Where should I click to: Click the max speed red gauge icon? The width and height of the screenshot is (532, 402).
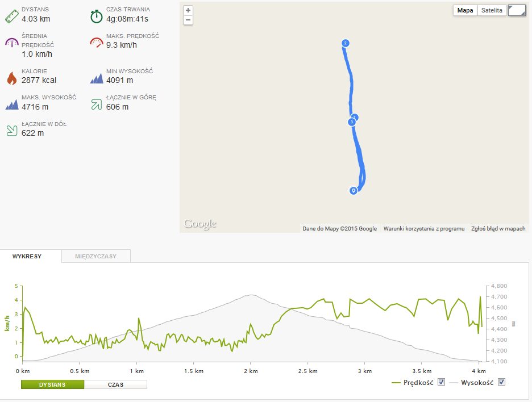coord(97,43)
